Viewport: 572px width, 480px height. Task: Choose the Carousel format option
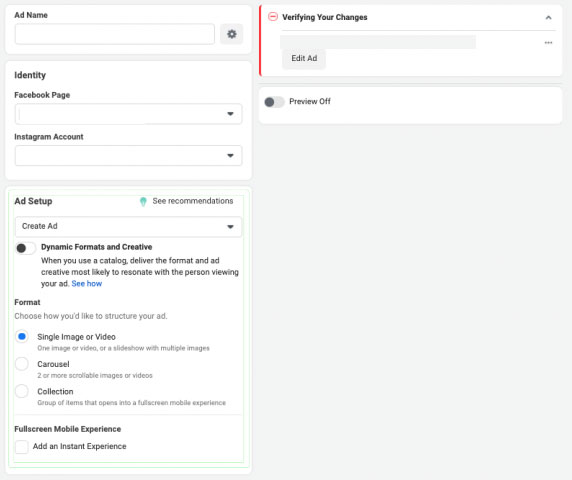coord(22,364)
